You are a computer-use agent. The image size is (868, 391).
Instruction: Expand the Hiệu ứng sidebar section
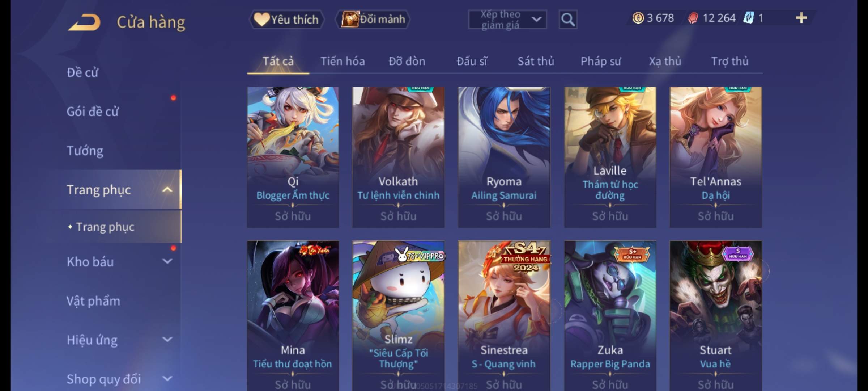pos(167,340)
